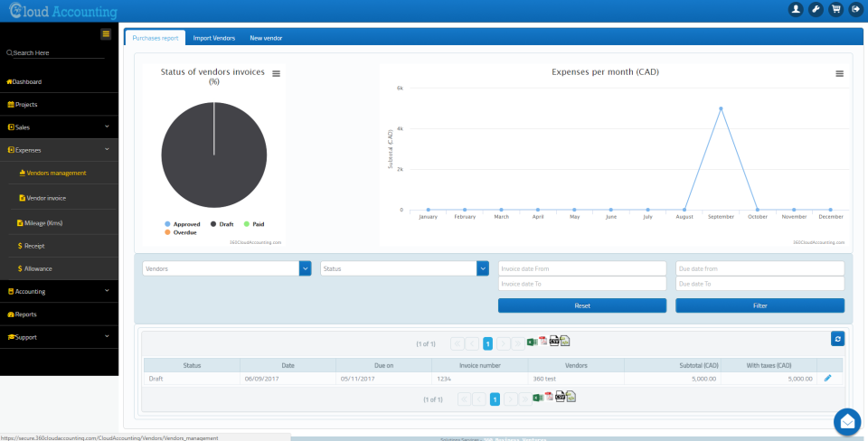Image resolution: width=868 pixels, height=441 pixels.
Task: Click the 06/09/2017 date cell
Action: click(x=288, y=379)
